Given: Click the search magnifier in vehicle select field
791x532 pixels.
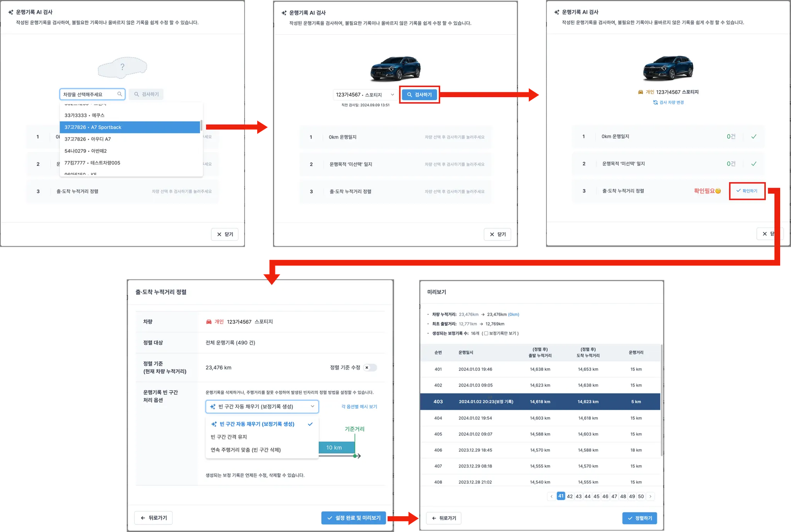Looking at the screenshot, I should click(x=120, y=94).
